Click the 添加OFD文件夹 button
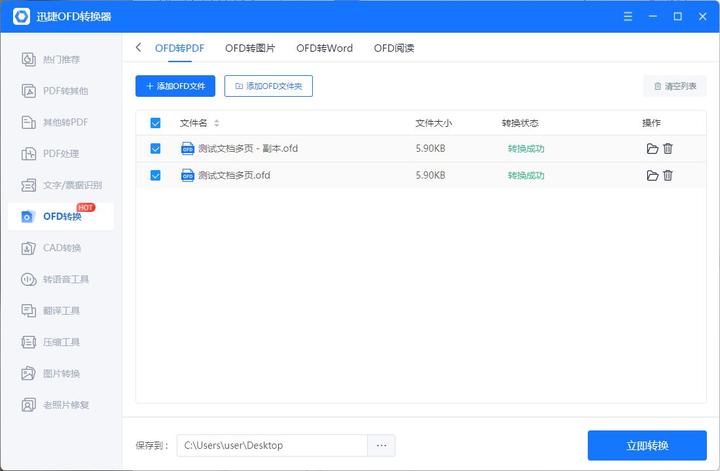The image size is (720, 471). (x=268, y=86)
